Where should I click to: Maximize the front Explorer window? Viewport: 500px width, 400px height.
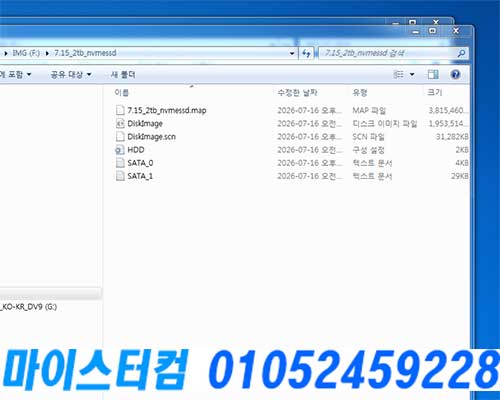(x=432, y=31)
